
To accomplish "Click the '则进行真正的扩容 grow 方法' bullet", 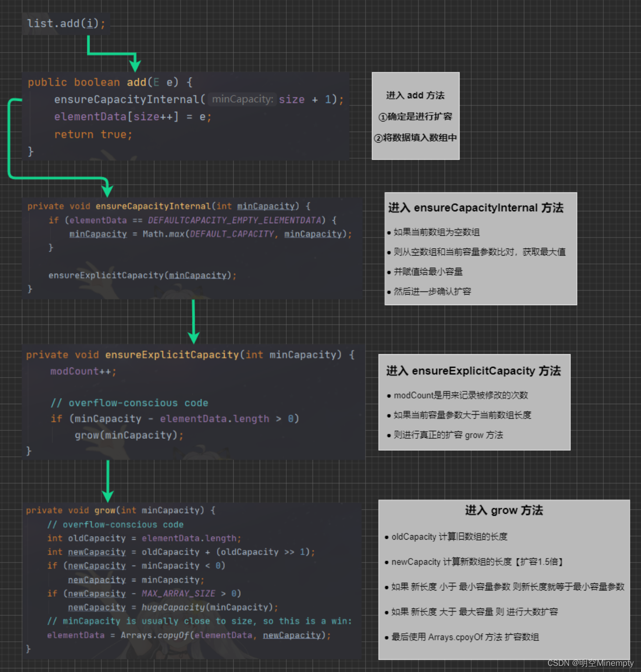I will coord(445,435).
